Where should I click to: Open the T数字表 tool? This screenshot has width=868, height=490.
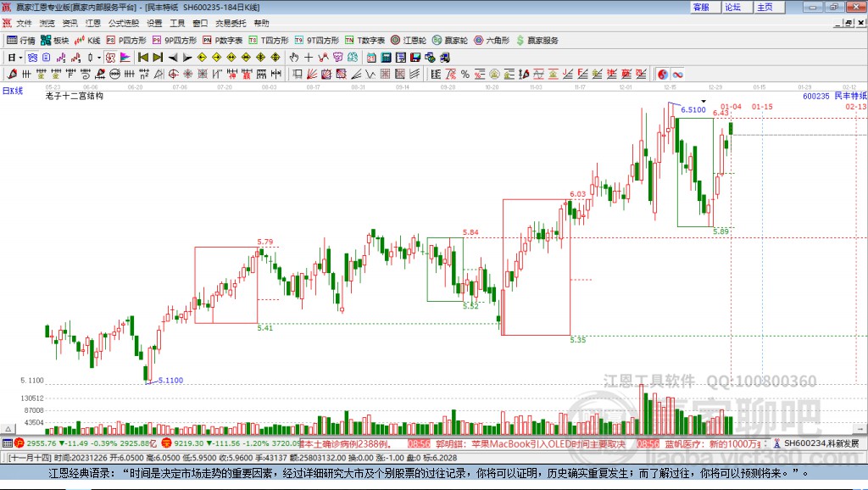coord(364,41)
